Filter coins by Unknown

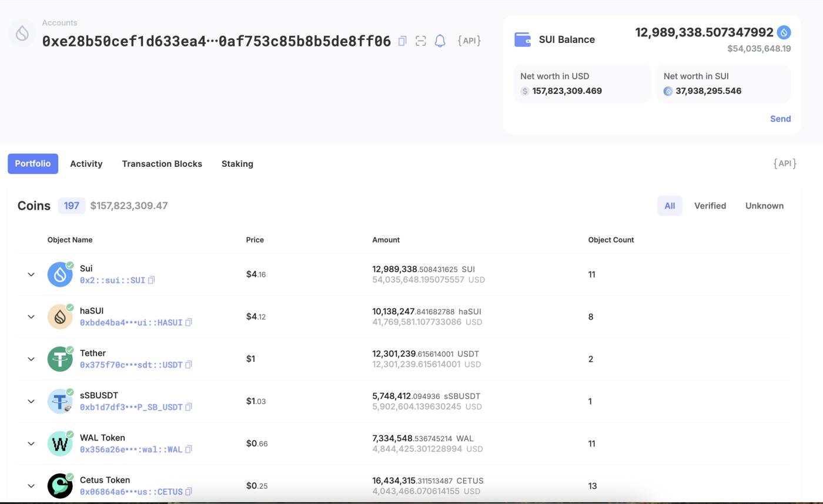coord(764,206)
